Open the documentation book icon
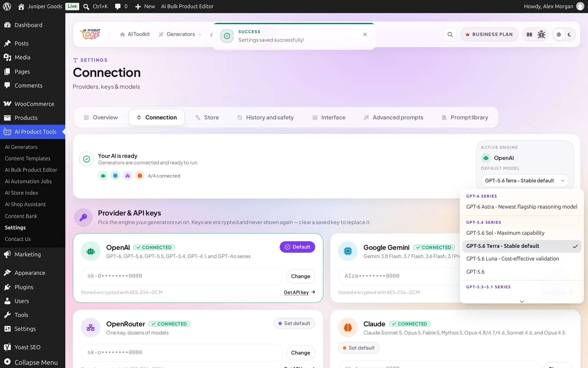The image size is (588, 368). (529, 34)
